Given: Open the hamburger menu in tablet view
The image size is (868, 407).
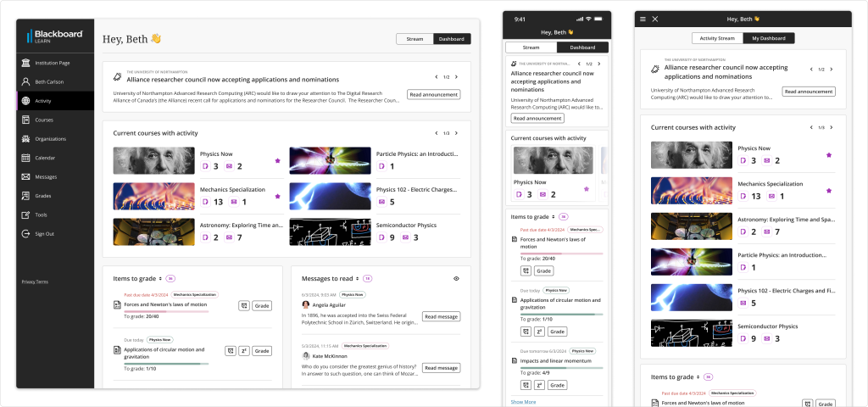Looking at the screenshot, I should (x=643, y=19).
